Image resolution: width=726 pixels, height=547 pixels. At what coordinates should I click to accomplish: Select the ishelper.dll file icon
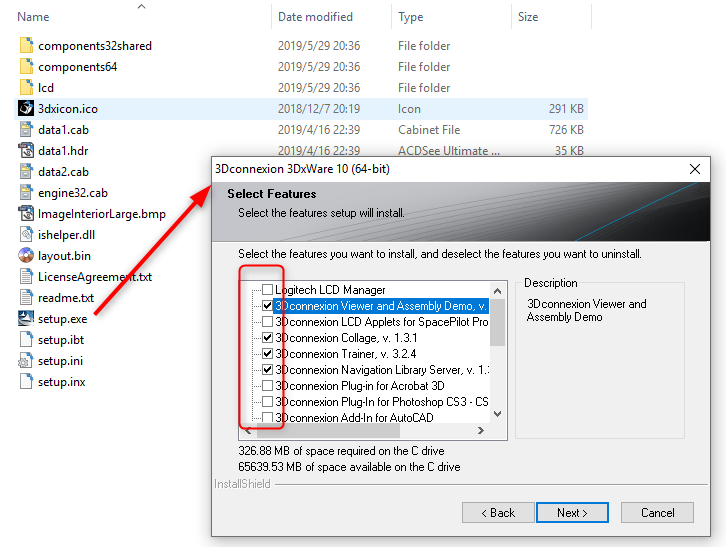26,234
